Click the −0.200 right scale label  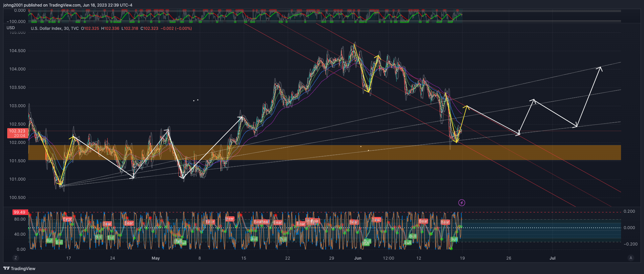pyautogui.click(x=631, y=244)
